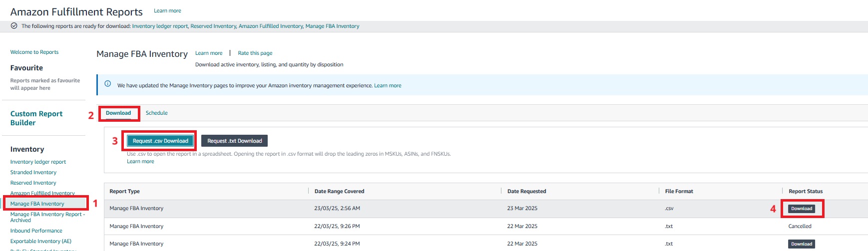Click the date range 23/03/25, 2:56 AM
The image size is (868, 251).
(x=337, y=209)
